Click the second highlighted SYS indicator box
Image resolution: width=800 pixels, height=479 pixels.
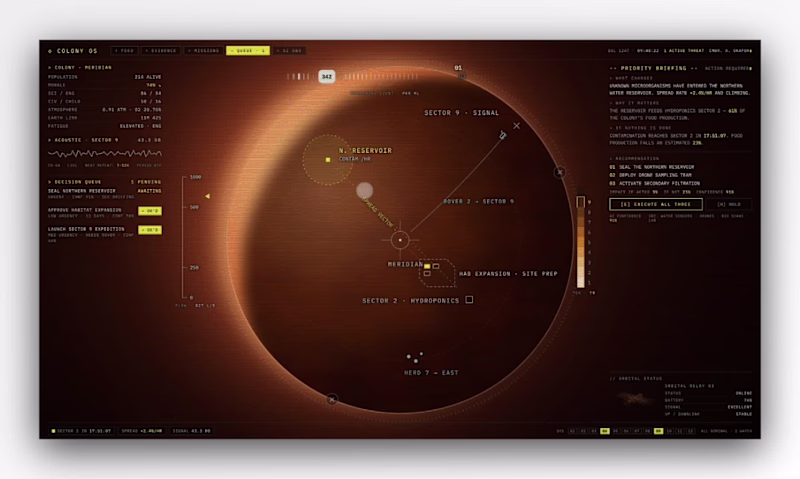(x=659, y=431)
